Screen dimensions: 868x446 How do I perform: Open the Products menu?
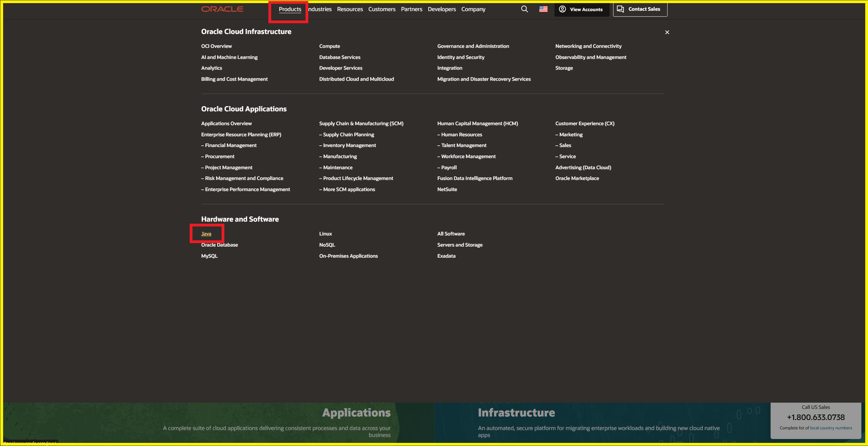tap(290, 9)
